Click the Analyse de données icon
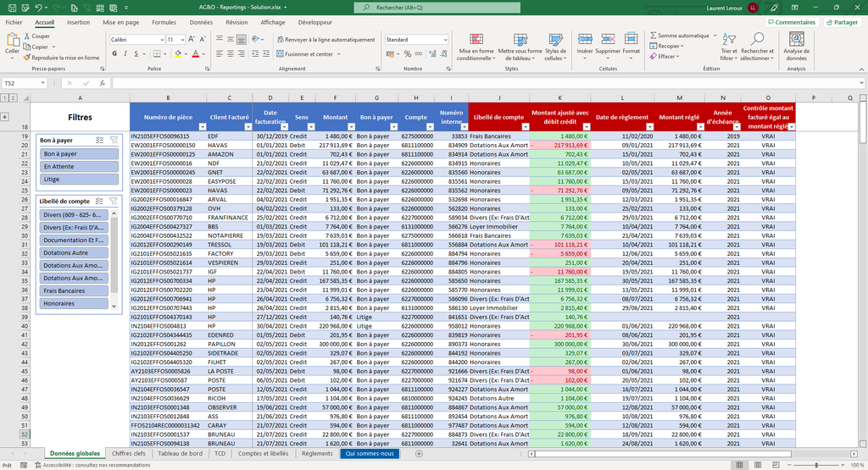Screen dimensions: 868x470 click(796, 41)
